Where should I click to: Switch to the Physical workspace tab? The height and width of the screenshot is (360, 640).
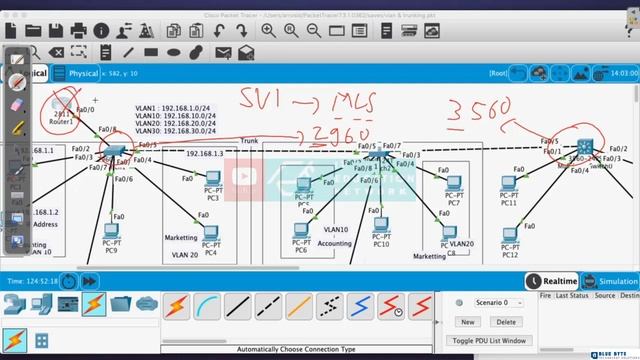pyautogui.click(x=76, y=73)
